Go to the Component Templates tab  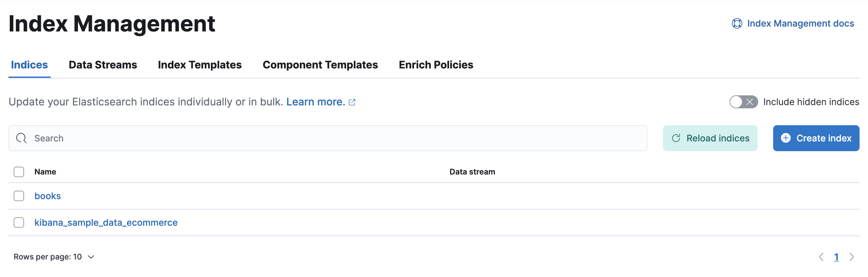pyautogui.click(x=320, y=65)
